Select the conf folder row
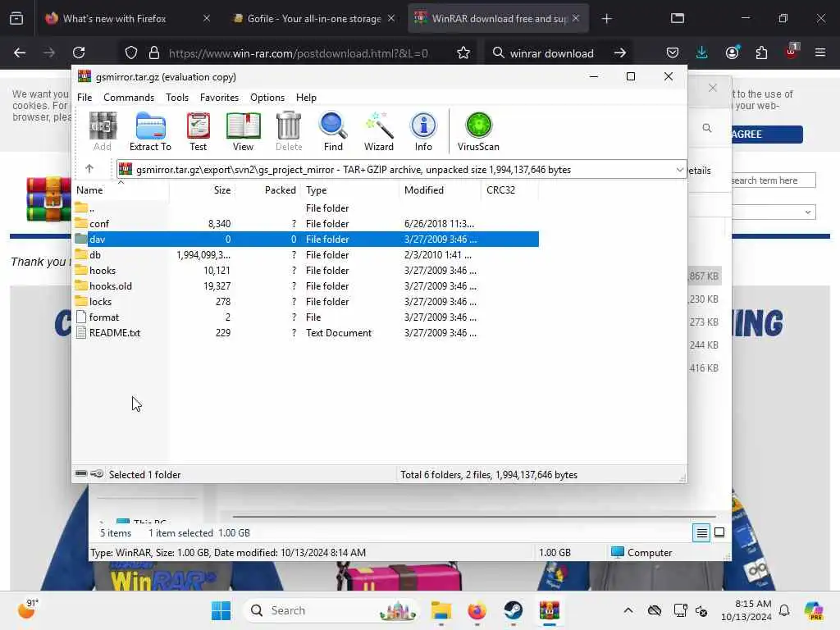Image resolution: width=840 pixels, height=630 pixels. tap(305, 224)
